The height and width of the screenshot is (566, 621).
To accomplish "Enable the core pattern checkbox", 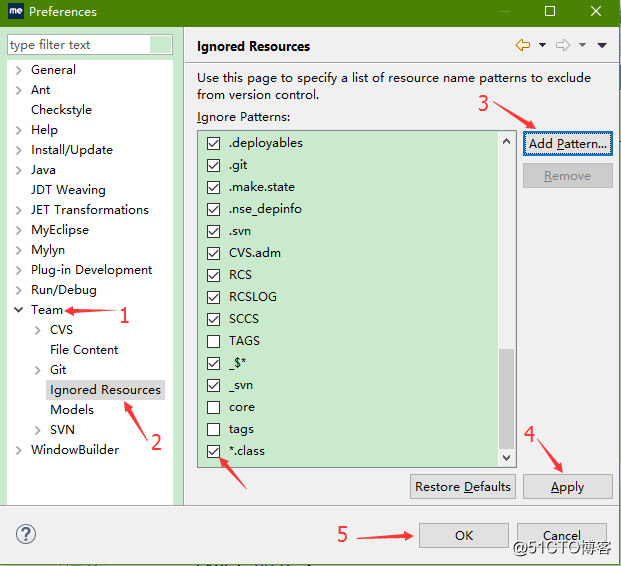I will coord(213,407).
